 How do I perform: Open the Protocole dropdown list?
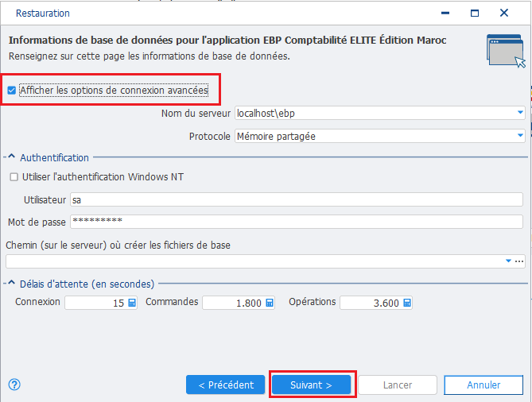pyautogui.click(x=520, y=135)
